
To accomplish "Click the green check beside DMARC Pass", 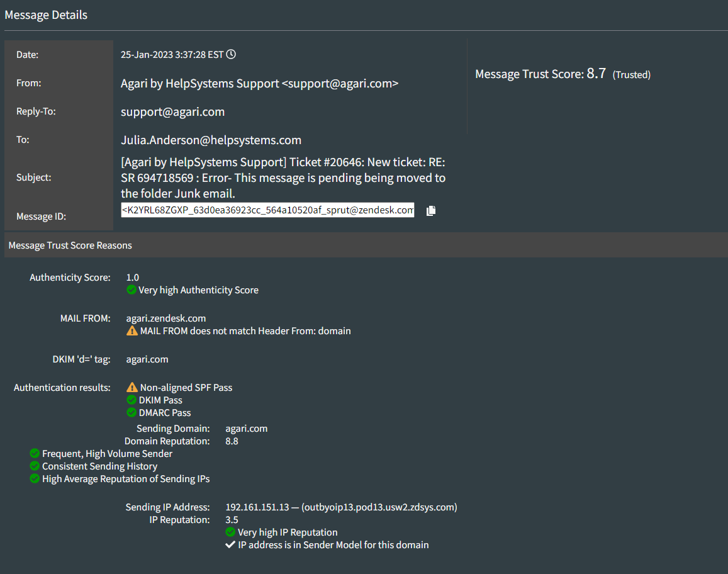I will 132,412.
